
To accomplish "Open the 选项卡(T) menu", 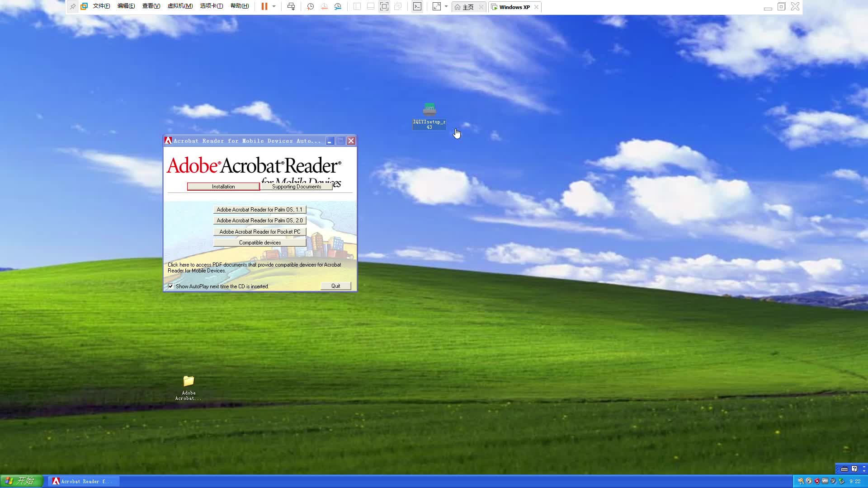I will point(212,6).
